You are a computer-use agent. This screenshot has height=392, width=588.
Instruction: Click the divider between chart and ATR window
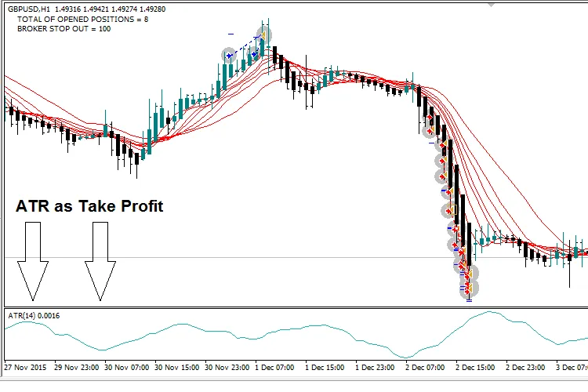click(294, 307)
